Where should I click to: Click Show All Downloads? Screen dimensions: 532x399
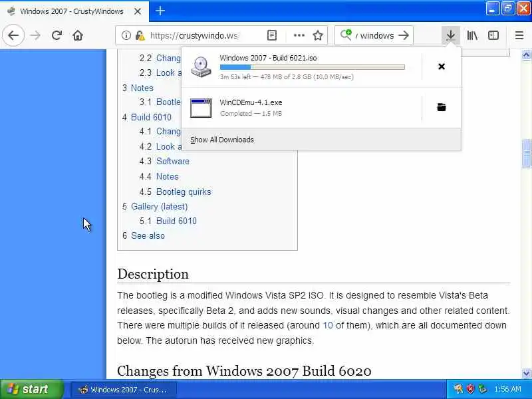tap(222, 140)
